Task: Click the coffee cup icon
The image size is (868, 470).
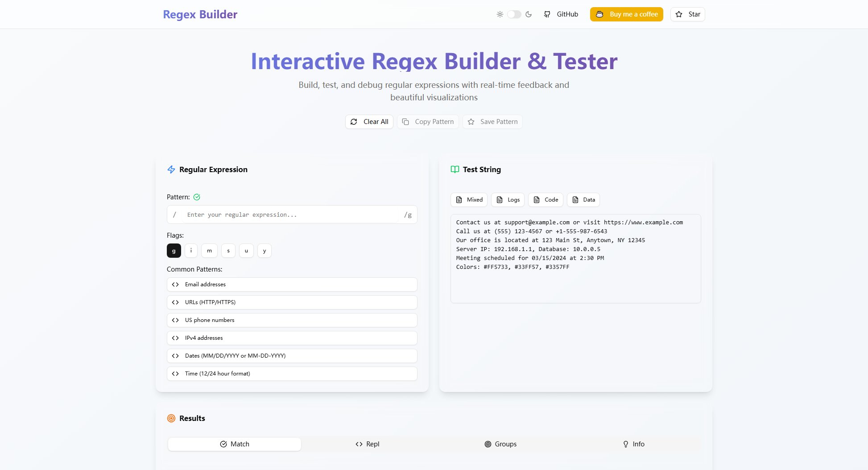Action: pos(600,14)
